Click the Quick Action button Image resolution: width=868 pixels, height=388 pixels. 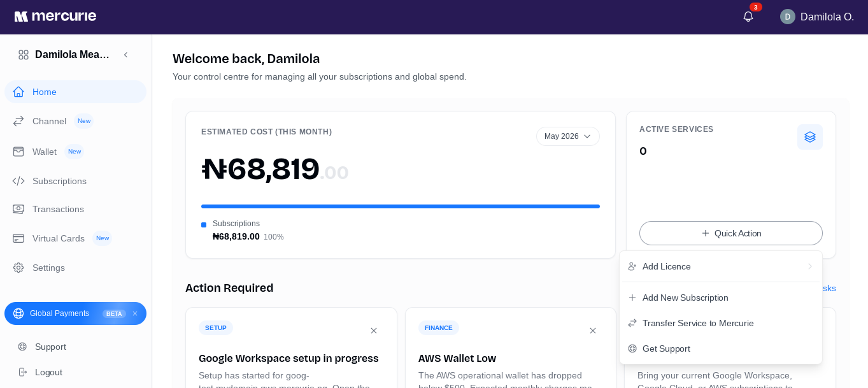click(731, 233)
